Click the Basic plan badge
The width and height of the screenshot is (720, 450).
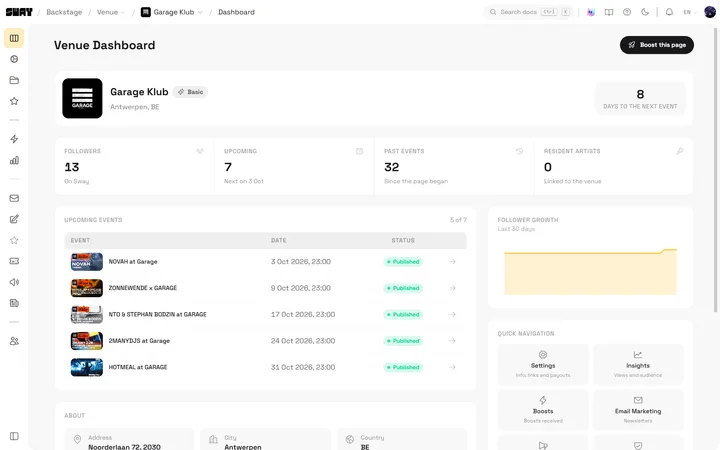[190, 92]
